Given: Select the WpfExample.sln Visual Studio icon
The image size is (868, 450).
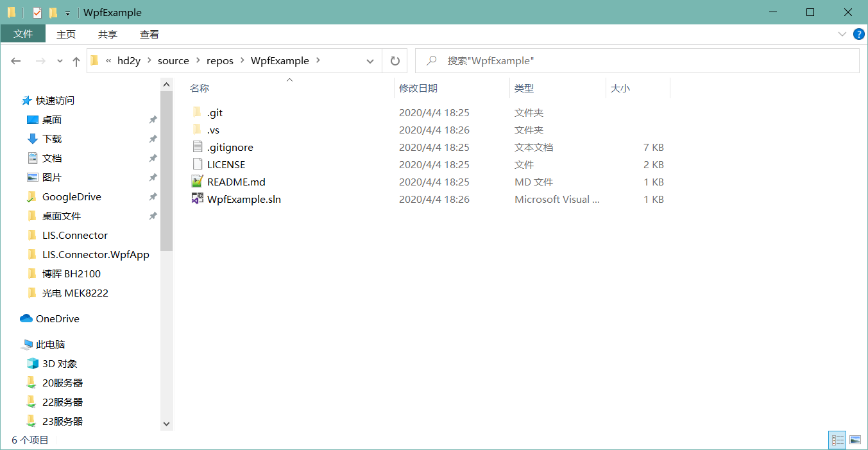Looking at the screenshot, I should (197, 199).
